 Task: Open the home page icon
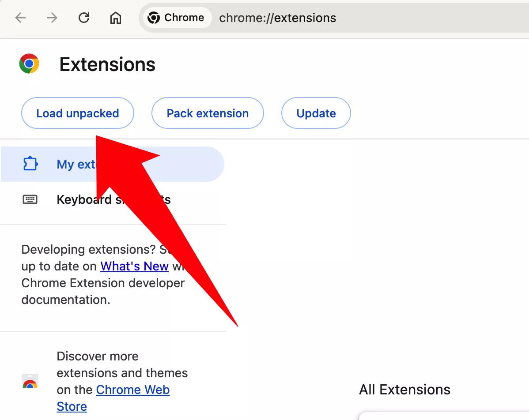(x=115, y=18)
